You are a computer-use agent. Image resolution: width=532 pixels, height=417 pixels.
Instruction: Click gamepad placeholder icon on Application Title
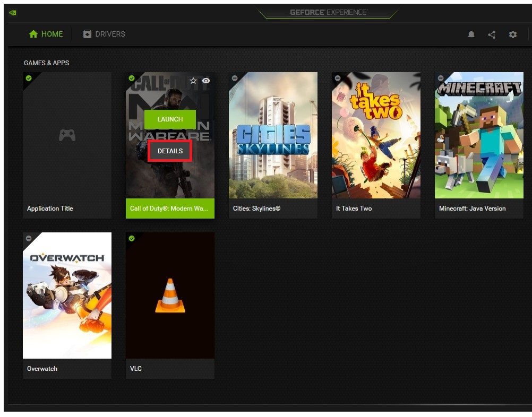[x=67, y=135]
